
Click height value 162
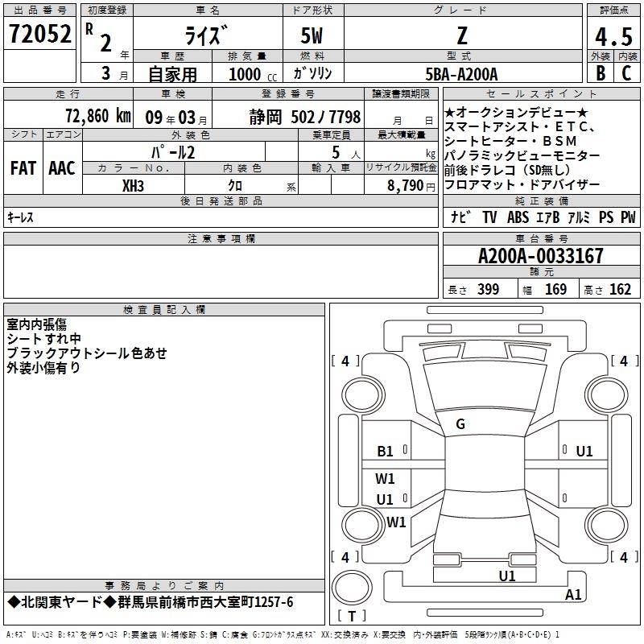(620, 289)
